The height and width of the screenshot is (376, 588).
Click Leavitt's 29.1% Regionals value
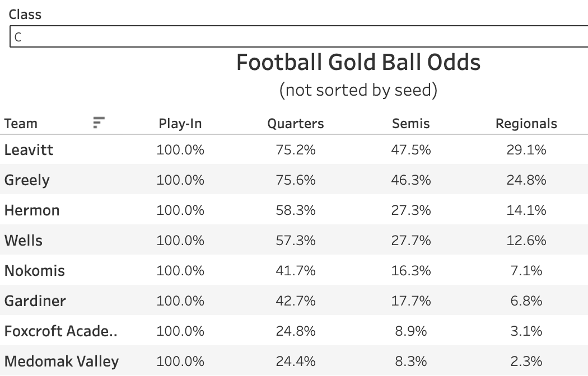click(526, 150)
